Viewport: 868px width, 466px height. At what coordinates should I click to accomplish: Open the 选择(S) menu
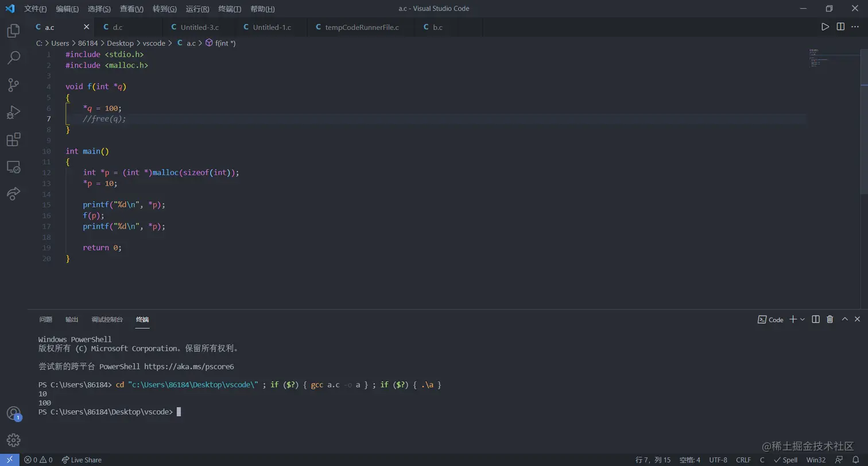[x=99, y=9]
